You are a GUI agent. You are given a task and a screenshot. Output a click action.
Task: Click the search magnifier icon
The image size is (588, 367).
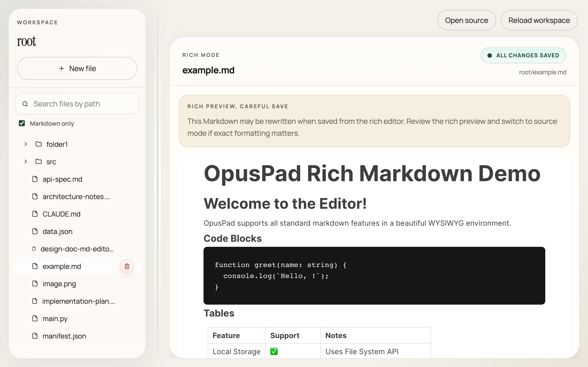[x=25, y=104]
